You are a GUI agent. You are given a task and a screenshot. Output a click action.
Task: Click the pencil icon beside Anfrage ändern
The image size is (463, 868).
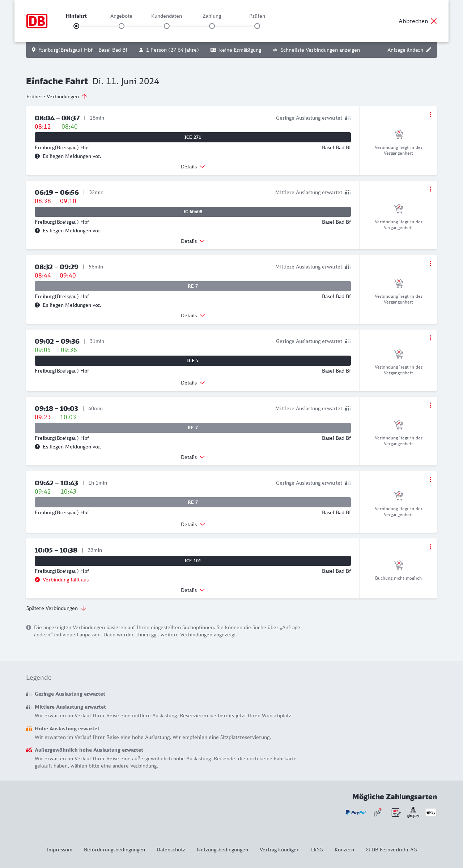(x=429, y=50)
